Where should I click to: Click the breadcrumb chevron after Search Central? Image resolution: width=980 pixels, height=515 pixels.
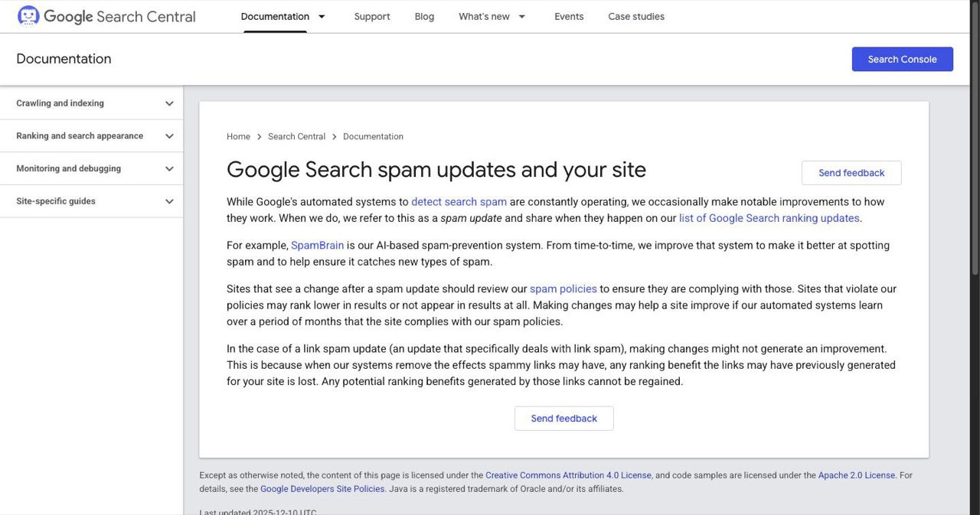pos(334,136)
